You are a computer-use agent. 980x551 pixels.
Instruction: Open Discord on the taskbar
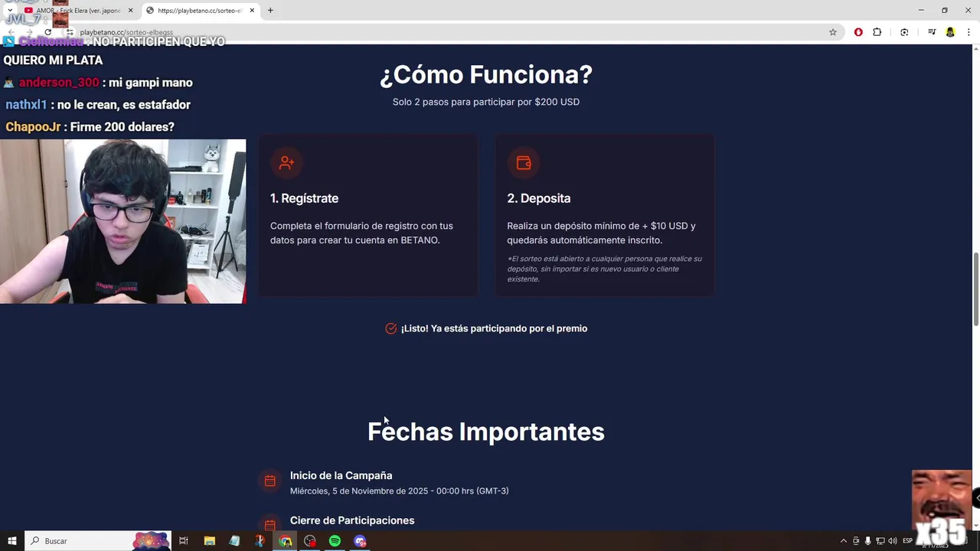pyautogui.click(x=360, y=541)
